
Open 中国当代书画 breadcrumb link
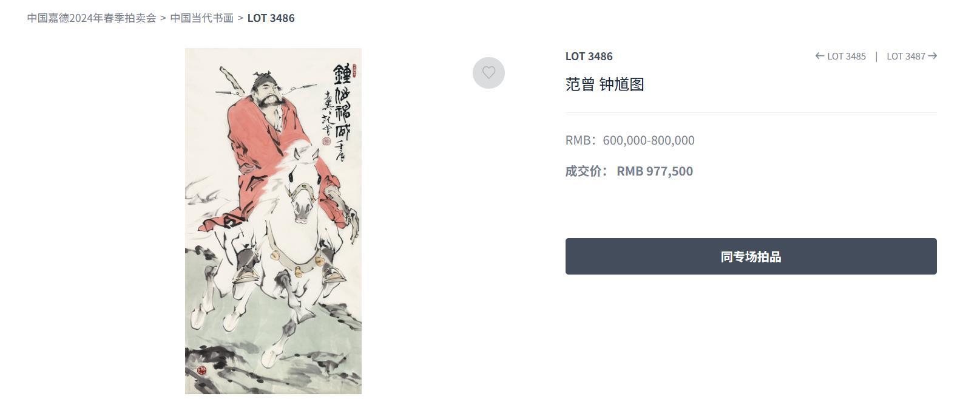(201, 18)
